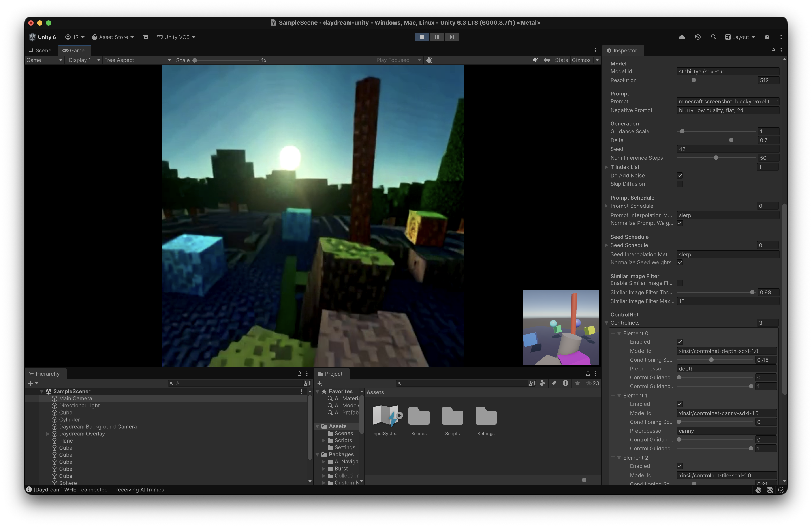This screenshot has height=527, width=812.
Task: Mute audio in the Game view
Action: click(x=535, y=60)
